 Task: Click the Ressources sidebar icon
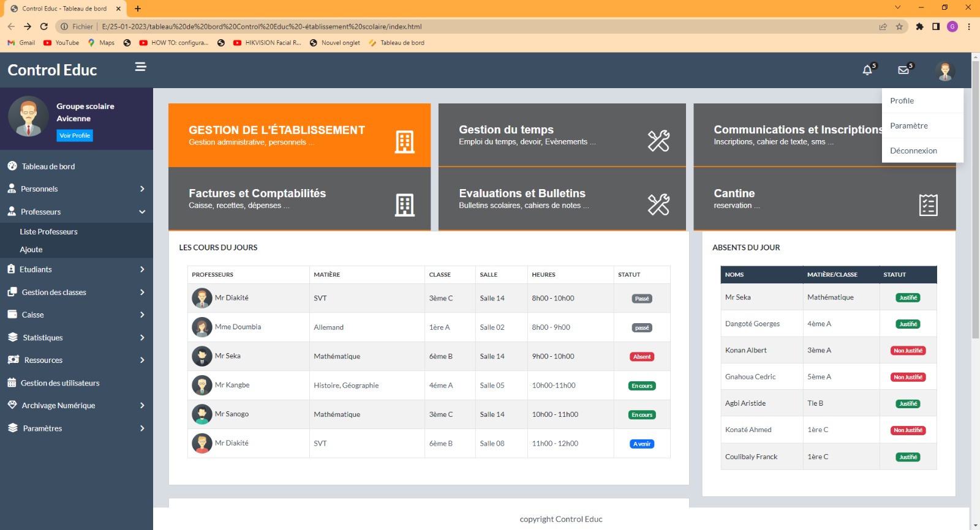(x=13, y=360)
